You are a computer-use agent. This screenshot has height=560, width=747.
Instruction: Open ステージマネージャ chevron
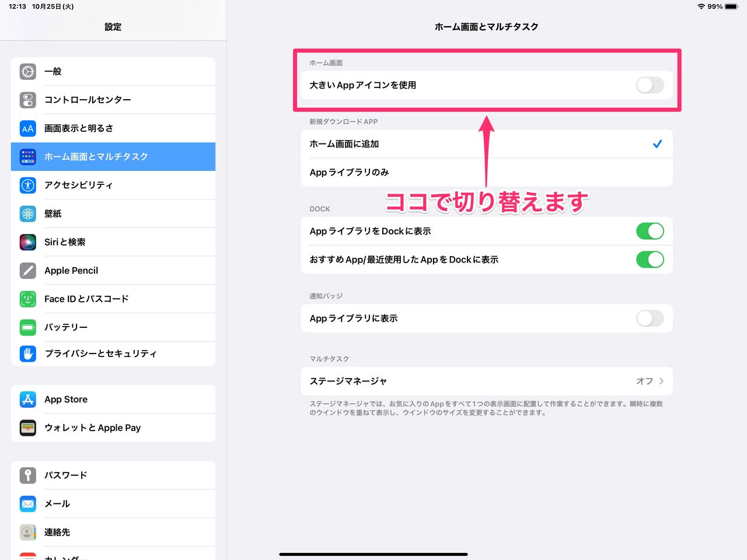click(x=661, y=381)
